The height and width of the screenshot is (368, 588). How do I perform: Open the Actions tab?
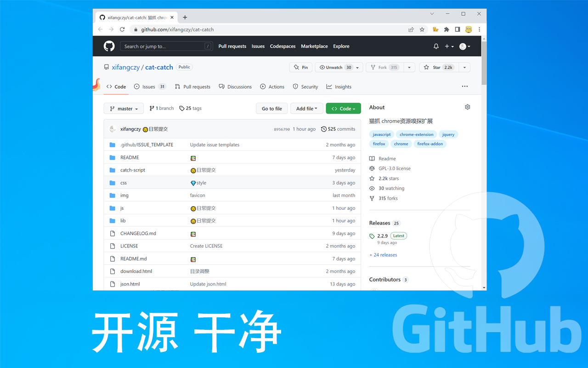pyautogui.click(x=272, y=86)
